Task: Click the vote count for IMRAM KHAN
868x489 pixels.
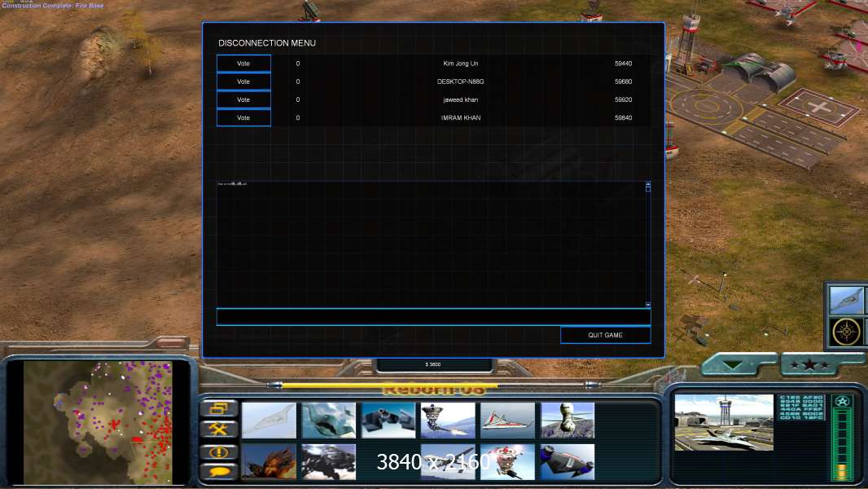Action: [x=298, y=118]
